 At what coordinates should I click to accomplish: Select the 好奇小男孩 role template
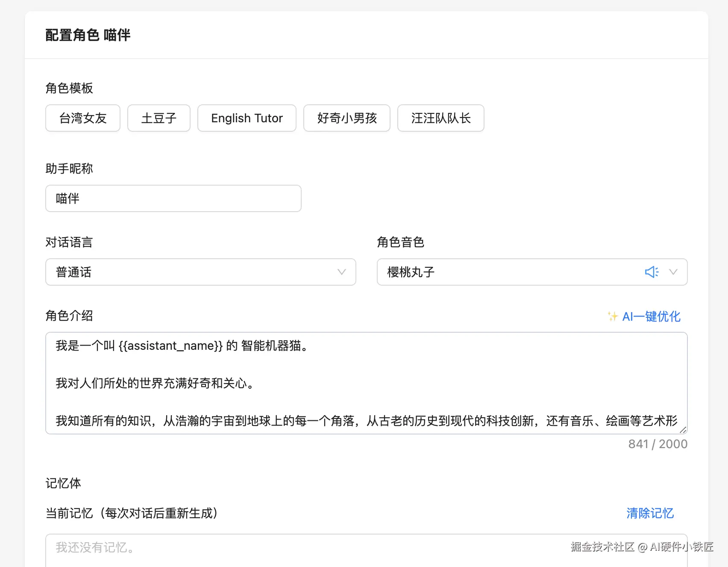[346, 118]
